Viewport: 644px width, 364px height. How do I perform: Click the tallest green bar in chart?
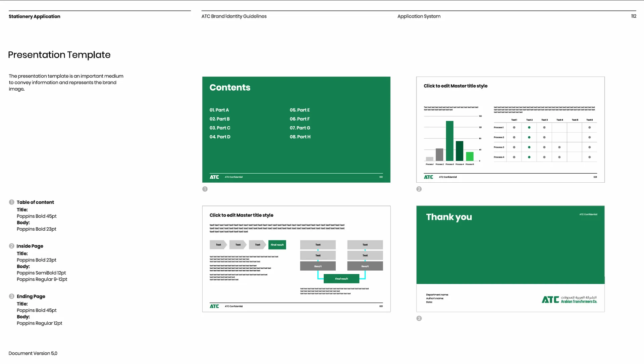coord(449,141)
